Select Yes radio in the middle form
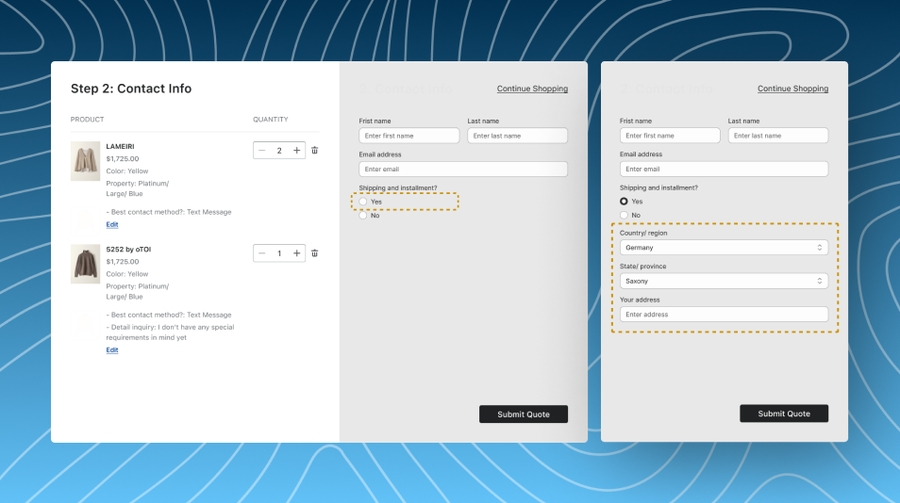This screenshot has width=900, height=503. (x=363, y=201)
